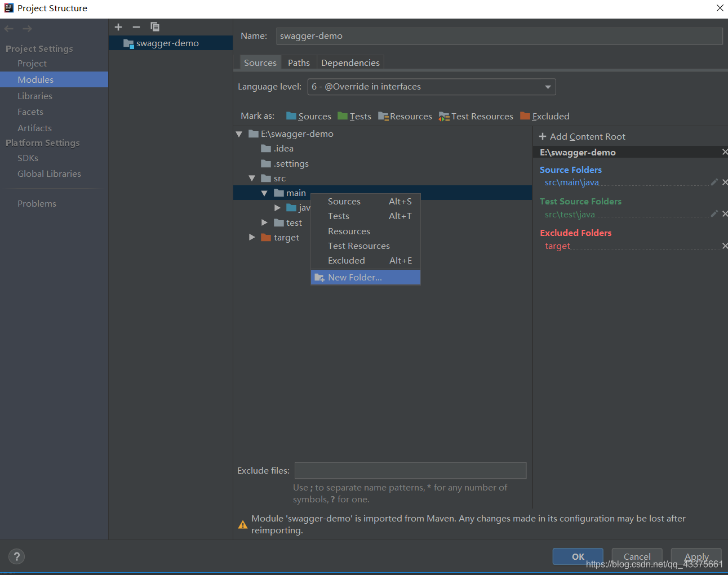Switch to the Sources tab

(260, 63)
